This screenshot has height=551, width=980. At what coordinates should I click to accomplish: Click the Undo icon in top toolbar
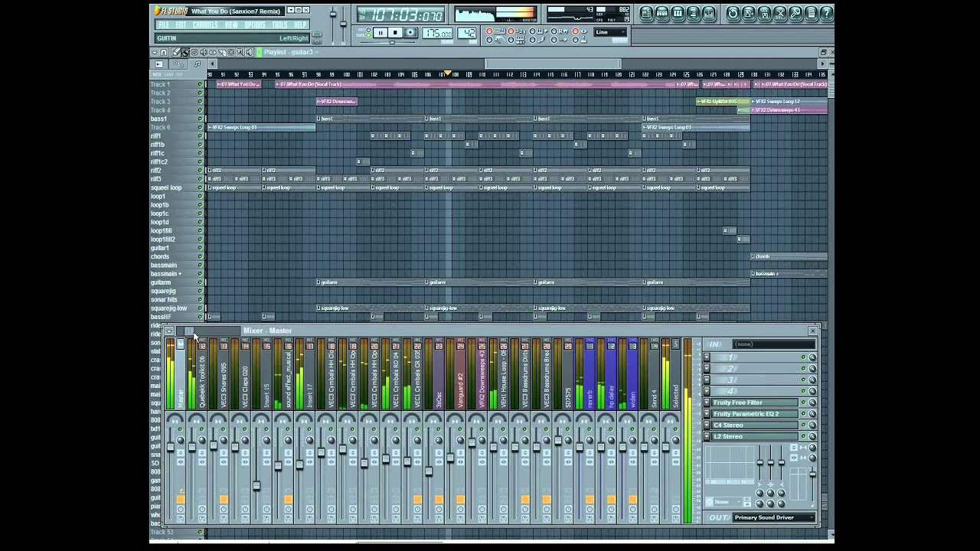pos(733,13)
